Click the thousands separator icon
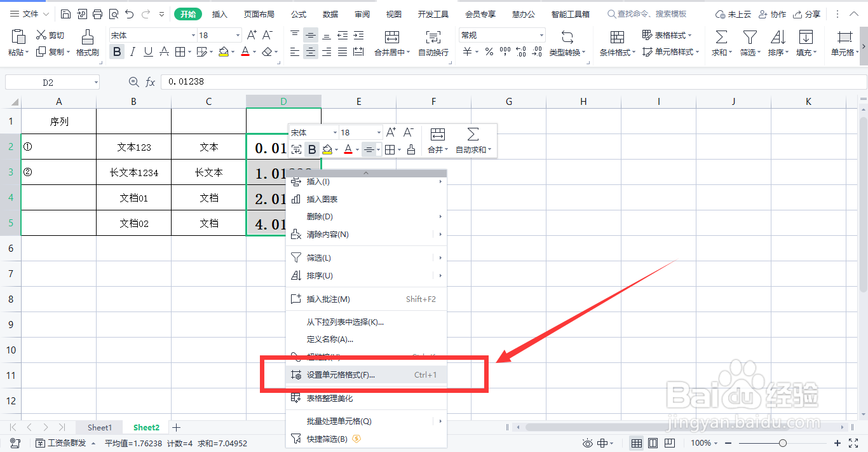Viewport: 868px width, 452px height. pos(505,52)
